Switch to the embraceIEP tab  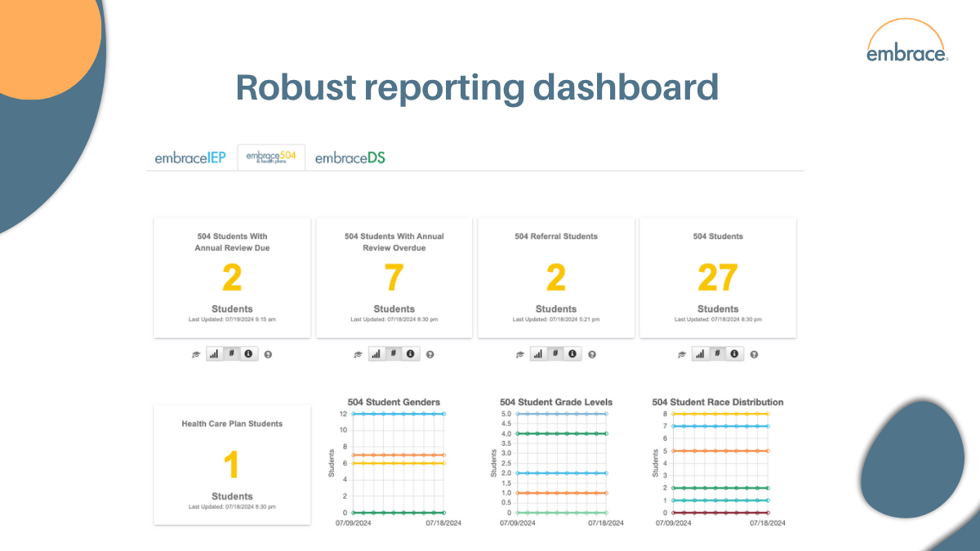(190, 158)
